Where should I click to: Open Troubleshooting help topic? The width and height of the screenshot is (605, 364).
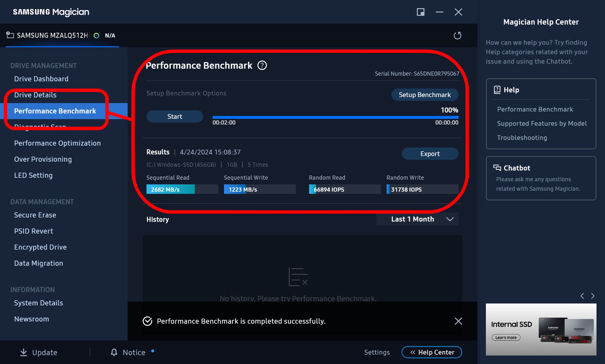pyautogui.click(x=522, y=137)
